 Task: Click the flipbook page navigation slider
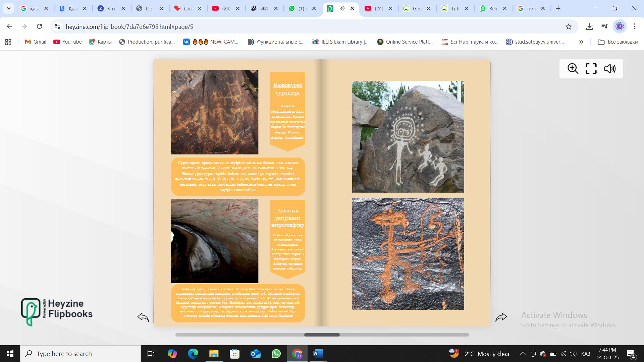point(322,335)
